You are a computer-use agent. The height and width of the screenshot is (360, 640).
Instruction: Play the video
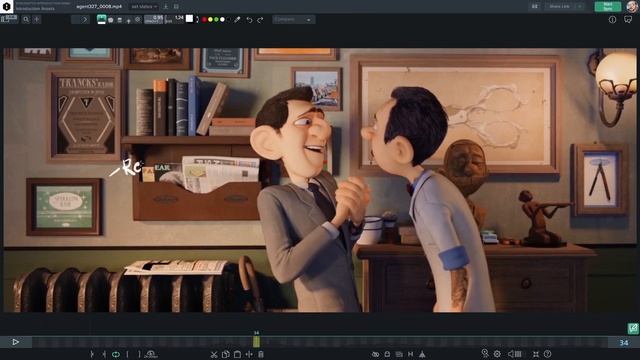click(16, 342)
